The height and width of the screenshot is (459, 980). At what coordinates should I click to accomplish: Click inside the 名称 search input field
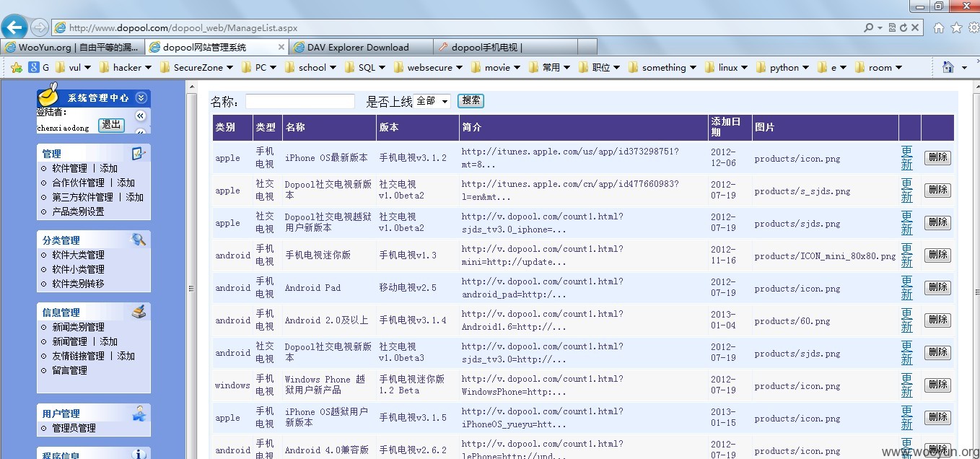[x=300, y=101]
